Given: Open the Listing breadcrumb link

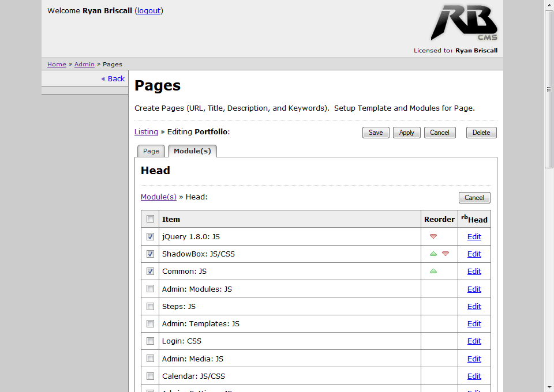Looking at the screenshot, I should point(146,131).
